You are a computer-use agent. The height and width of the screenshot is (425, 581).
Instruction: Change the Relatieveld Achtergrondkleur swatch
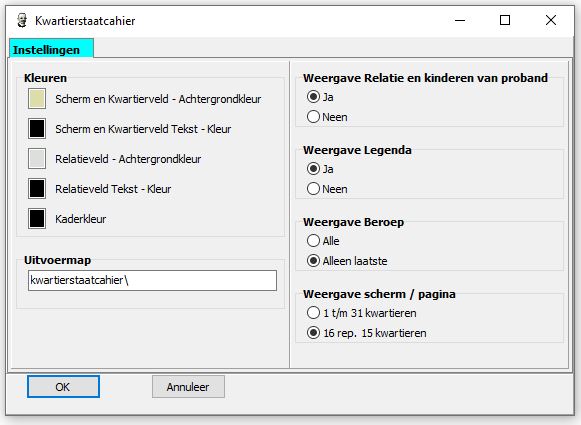37,159
